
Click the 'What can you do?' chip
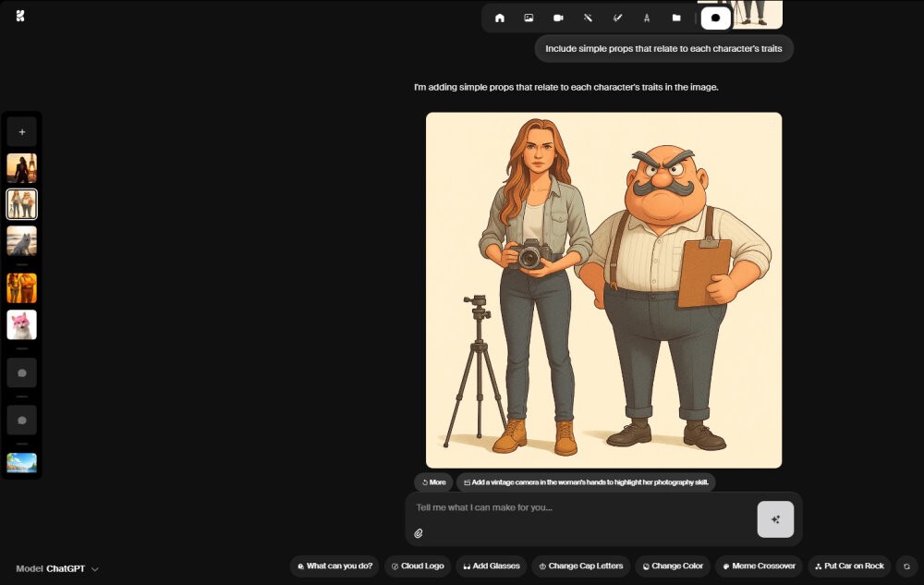334,567
